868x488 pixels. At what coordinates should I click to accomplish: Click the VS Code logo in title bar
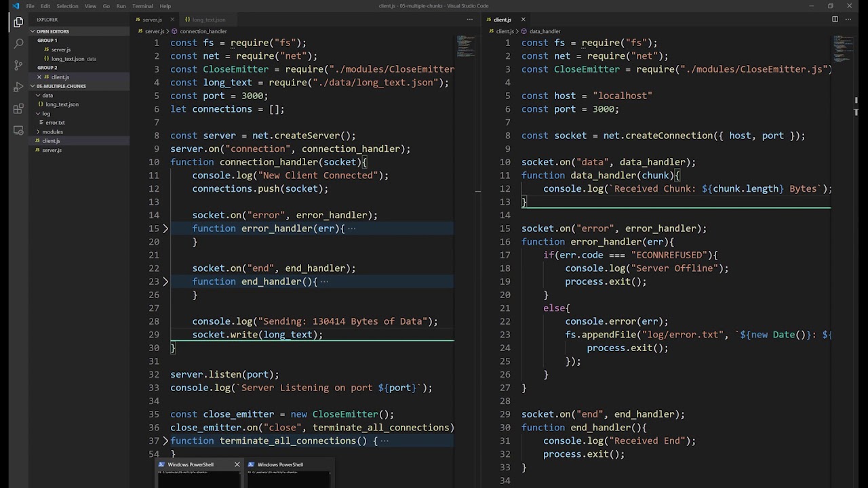click(x=16, y=6)
